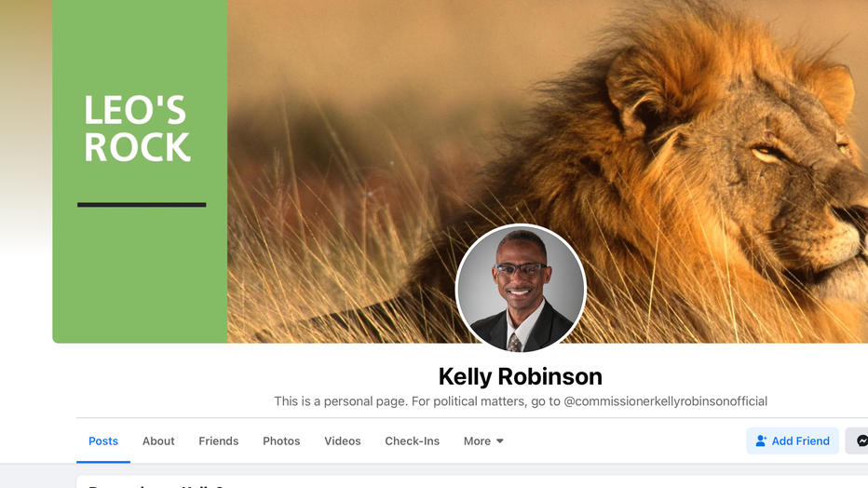The height and width of the screenshot is (488, 868).
Task: Expand the More profile menu
Action: [483, 441]
